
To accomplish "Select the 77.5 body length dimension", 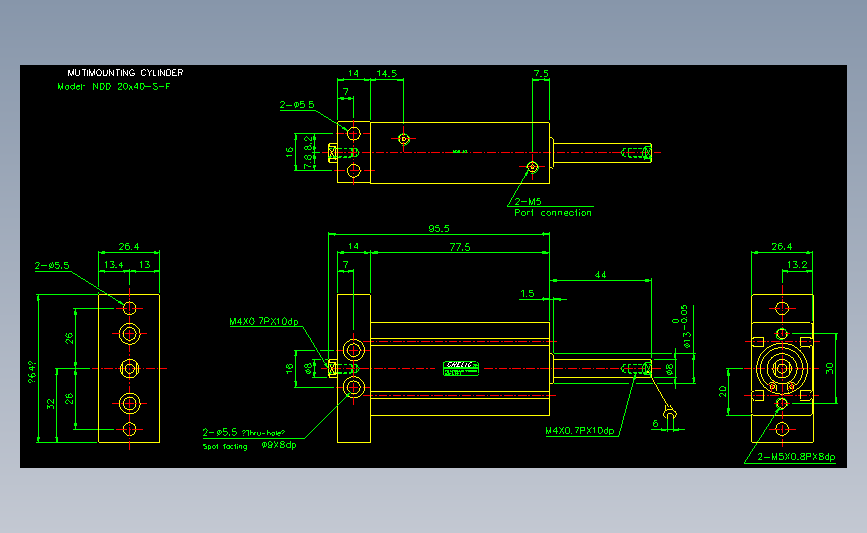I will (459, 247).
